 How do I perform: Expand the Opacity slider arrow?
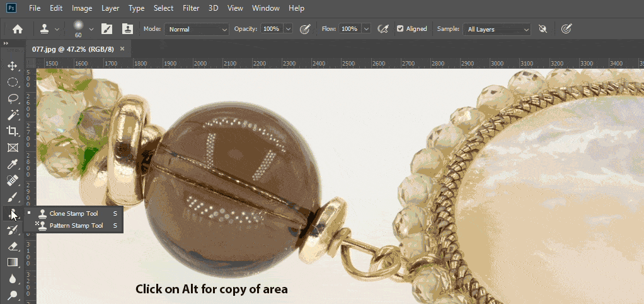pos(288,29)
